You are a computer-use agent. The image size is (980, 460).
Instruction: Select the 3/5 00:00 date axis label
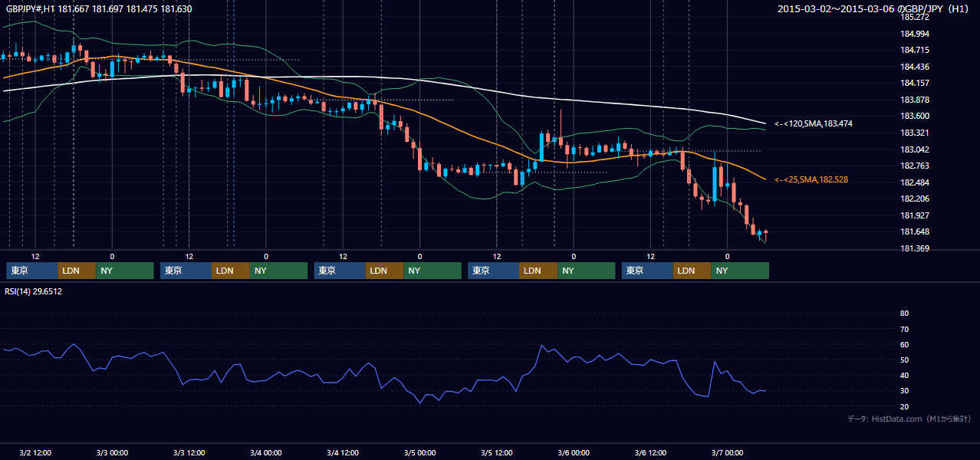(x=419, y=452)
